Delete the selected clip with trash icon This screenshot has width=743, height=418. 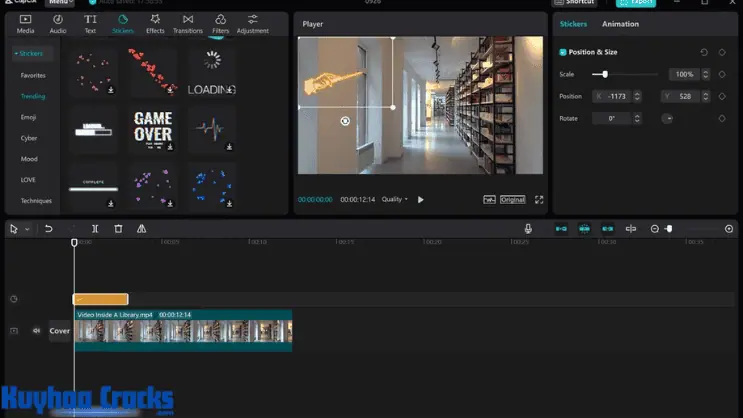click(x=118, y=229)
